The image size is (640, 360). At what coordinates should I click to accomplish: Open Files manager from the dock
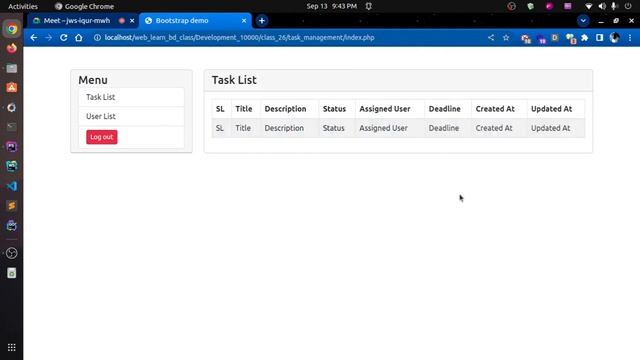click(x=11, y=68)
